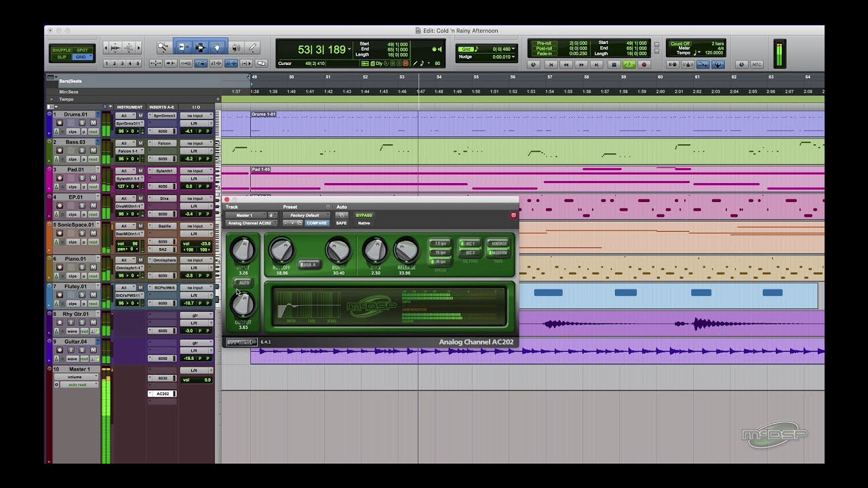Viewport: 868px width, 488px height.
Task: Select zoom preset 5
Action: tap(138, 63)
